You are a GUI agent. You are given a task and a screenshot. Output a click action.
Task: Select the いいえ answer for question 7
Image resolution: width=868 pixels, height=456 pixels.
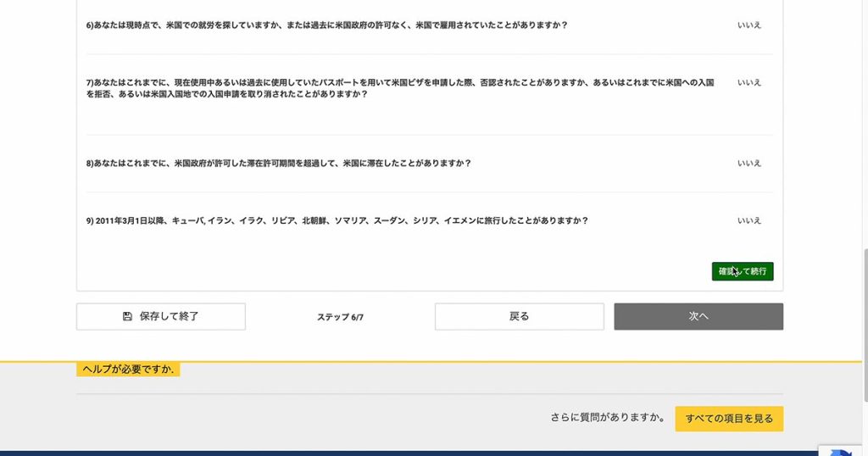(x=748, y=83)
